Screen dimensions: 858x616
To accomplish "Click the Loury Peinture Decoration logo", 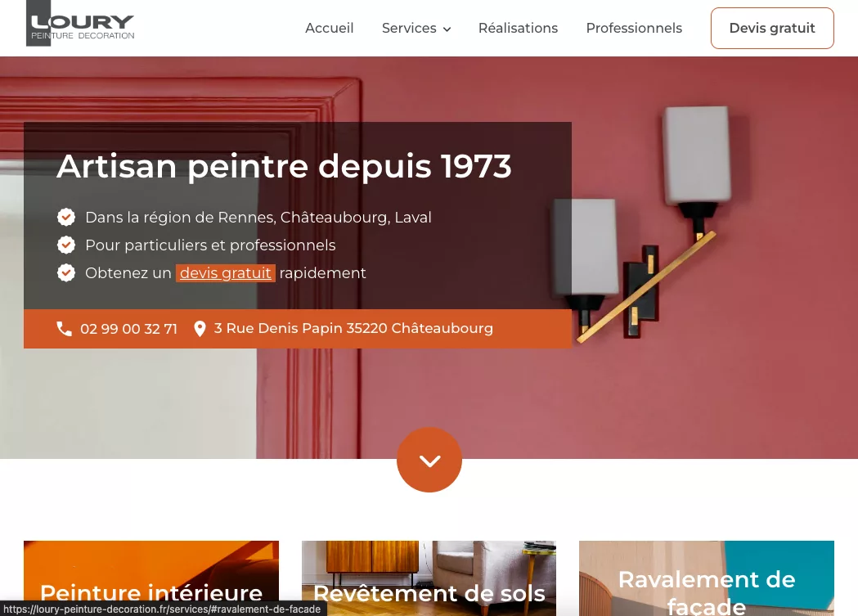I will [x=80, y=24].
